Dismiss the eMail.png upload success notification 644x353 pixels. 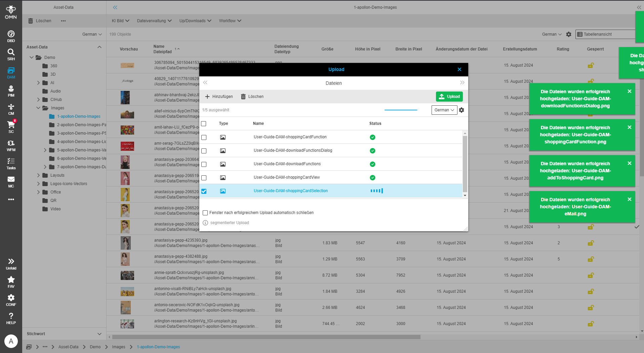(629, 200)
